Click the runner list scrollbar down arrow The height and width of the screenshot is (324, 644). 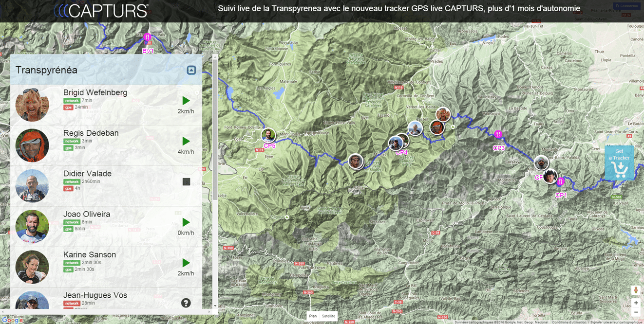[x=215, y=306]
